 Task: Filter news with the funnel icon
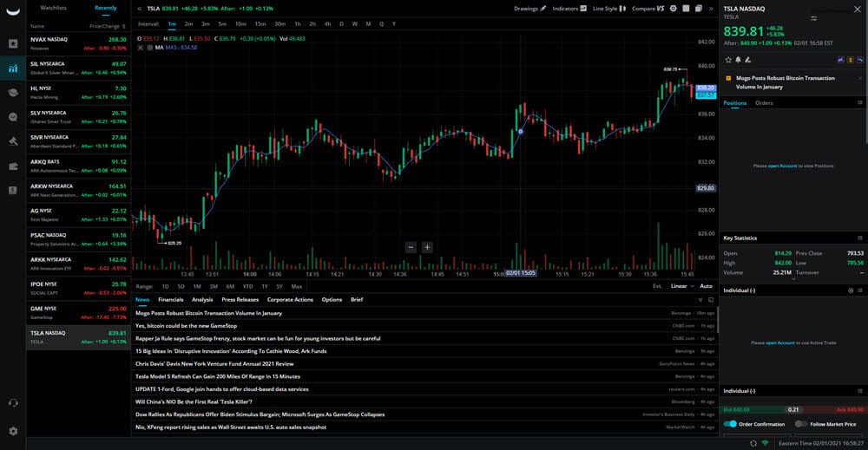pos(700,300)
